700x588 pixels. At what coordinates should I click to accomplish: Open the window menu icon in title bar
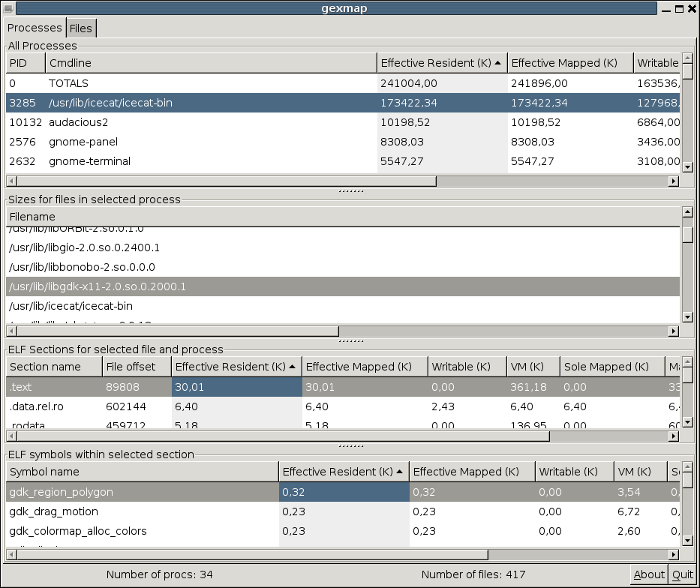(x=8, y=8)
